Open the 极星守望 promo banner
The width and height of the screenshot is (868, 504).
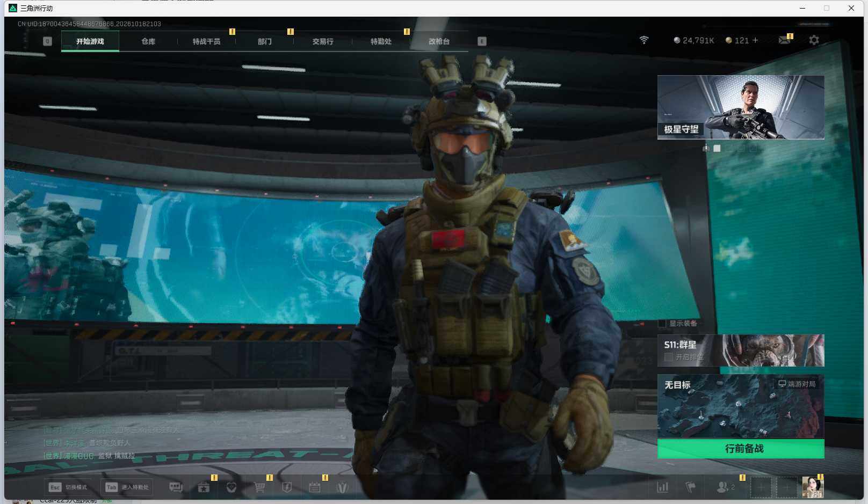[741, 107]
